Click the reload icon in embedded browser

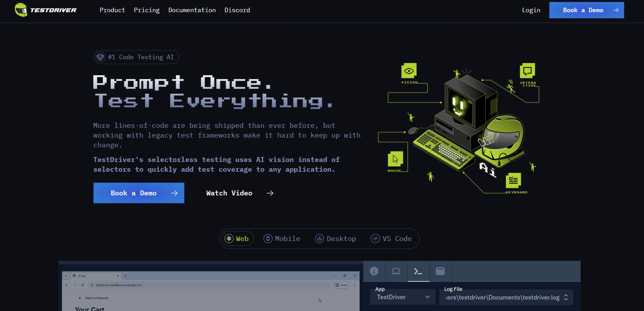pos(83,285)
